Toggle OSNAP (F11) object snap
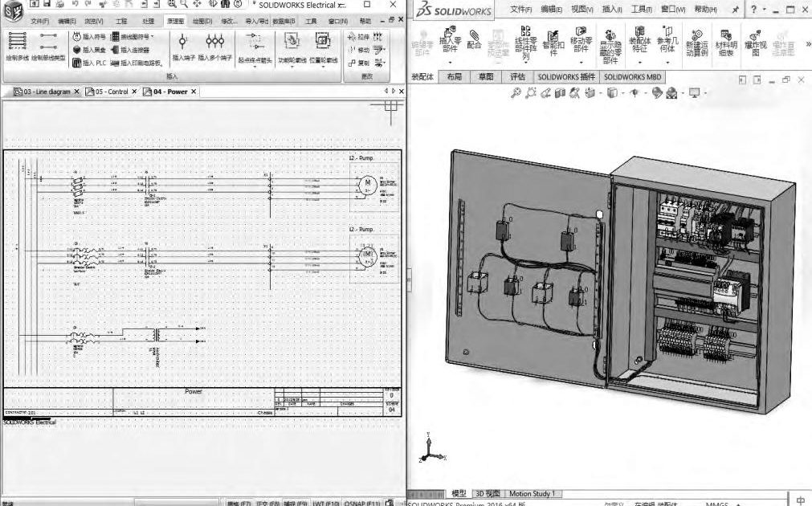This screenshot has width=812, height=506. click(x=362, y=503)
